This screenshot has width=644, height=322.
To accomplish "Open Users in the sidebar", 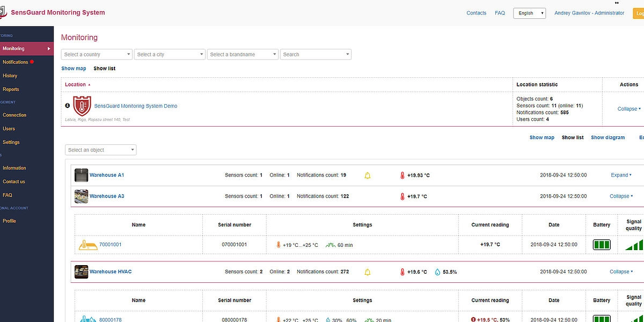I will pyautogui.click(x=9, y=129).
